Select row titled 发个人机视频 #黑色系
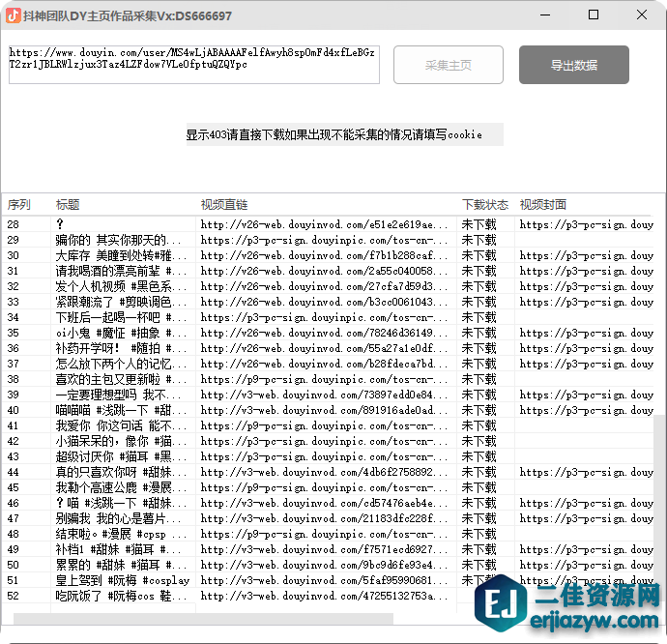Viewport: 667px width, 644px height. [328, 286]
